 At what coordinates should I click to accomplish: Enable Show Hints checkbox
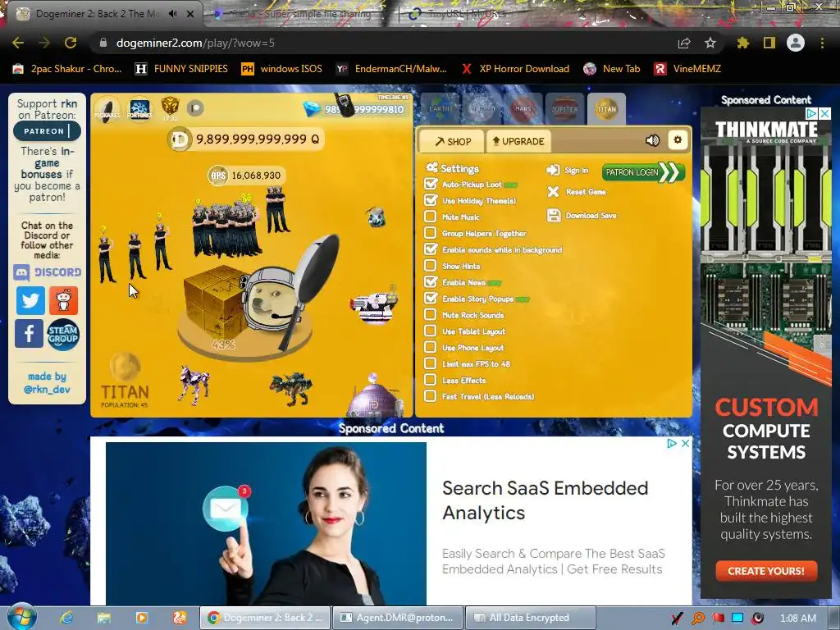click(430, 265)
